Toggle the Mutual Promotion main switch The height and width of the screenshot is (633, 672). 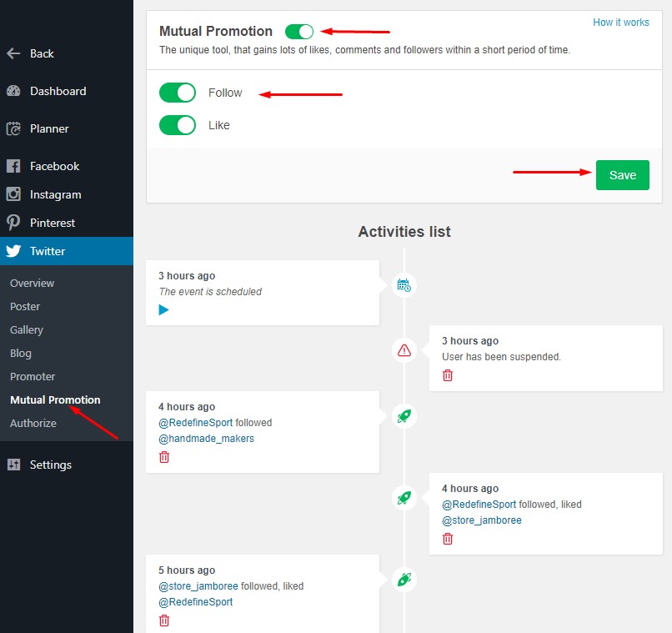pos(299,32)
